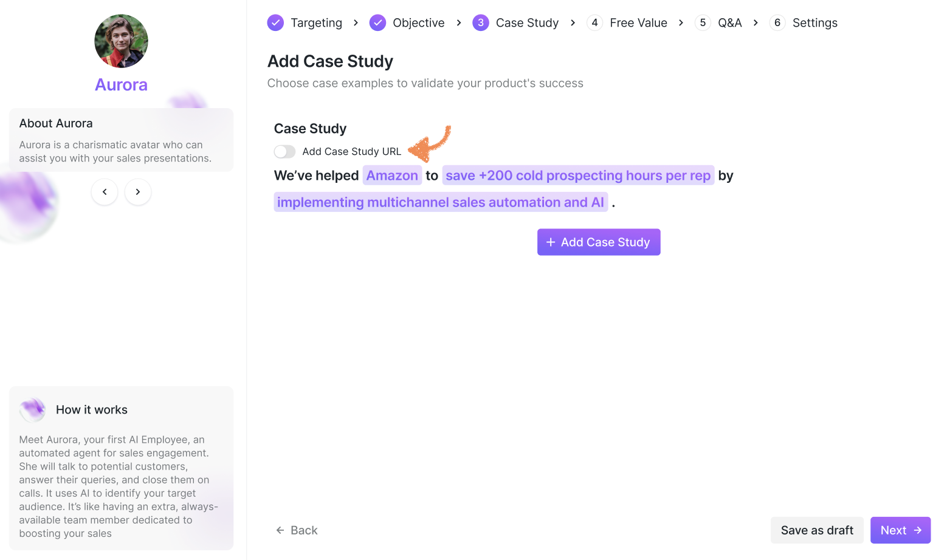Show the next avatar with right arrow
The width and height of the screenshot is (947, 560).
[x=138, y=192]
